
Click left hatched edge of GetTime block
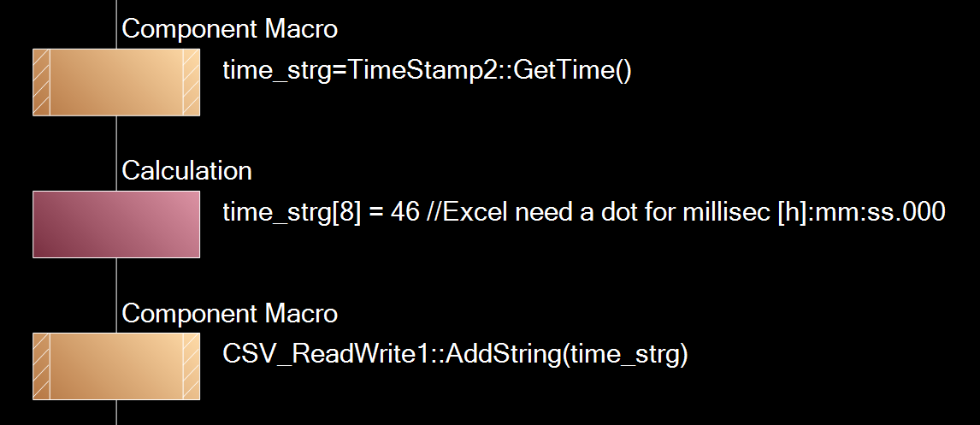click(x=41, y=82)
